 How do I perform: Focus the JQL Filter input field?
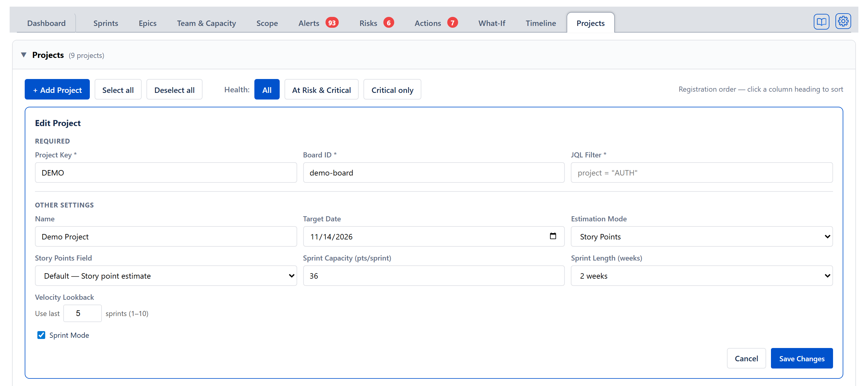[702, 172]
